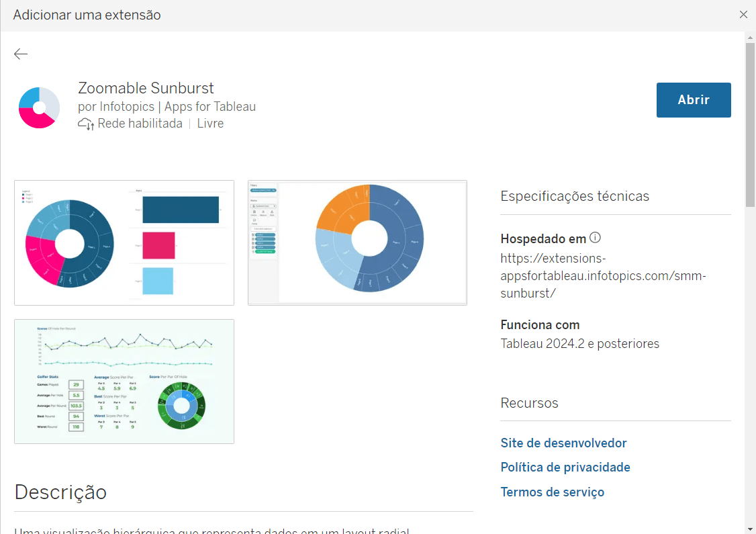Open the Política de privacidade link

click(x=565, y=468)
